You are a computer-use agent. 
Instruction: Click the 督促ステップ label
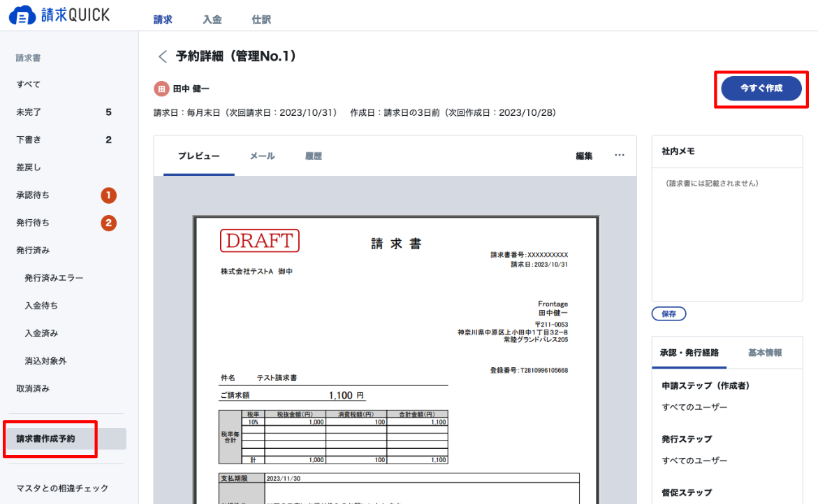687,493
